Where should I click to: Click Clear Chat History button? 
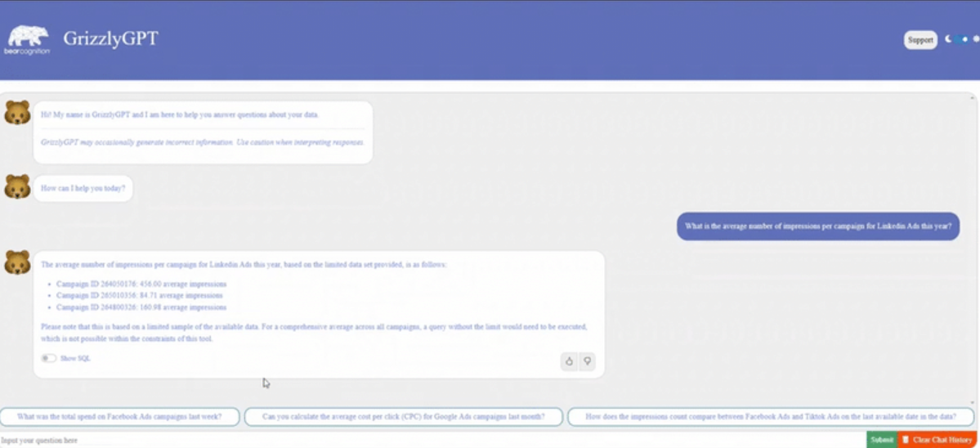pos(938,440)
